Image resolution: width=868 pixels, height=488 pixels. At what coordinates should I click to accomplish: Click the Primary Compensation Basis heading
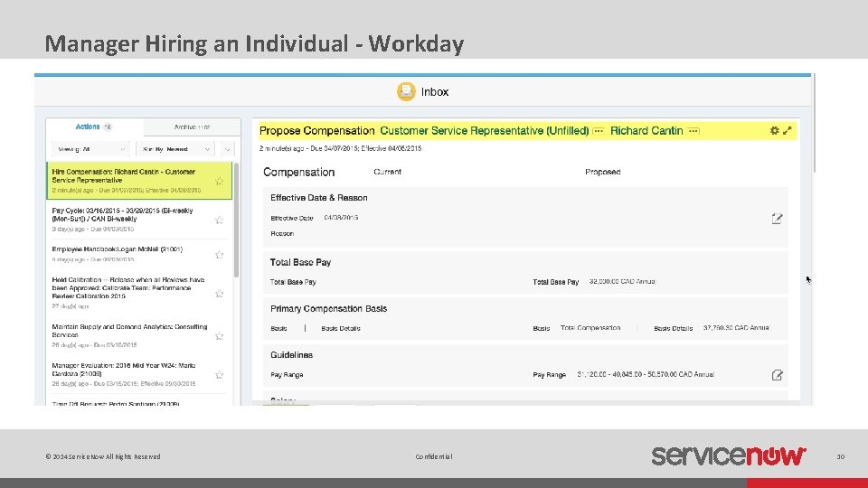point(329,309)
